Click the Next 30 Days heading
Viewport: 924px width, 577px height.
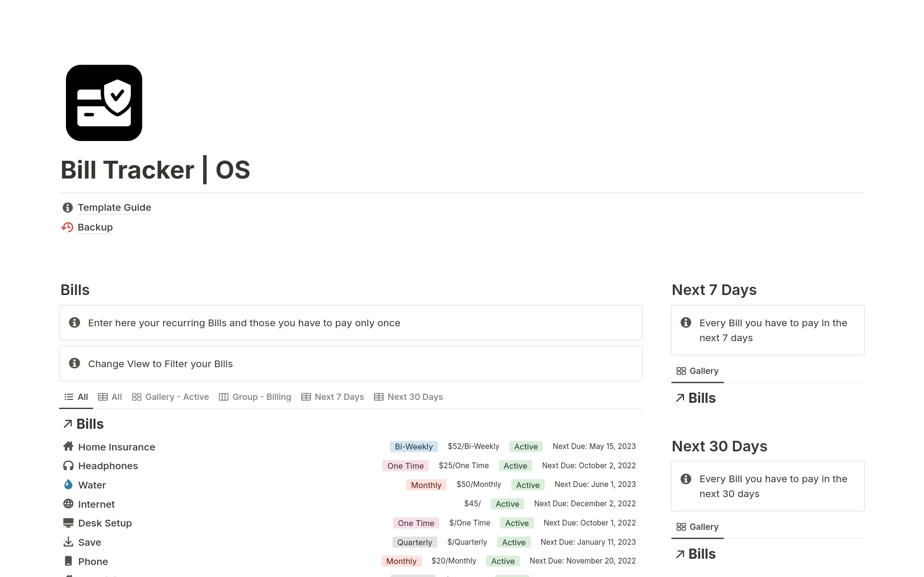(x=719, y=446)
